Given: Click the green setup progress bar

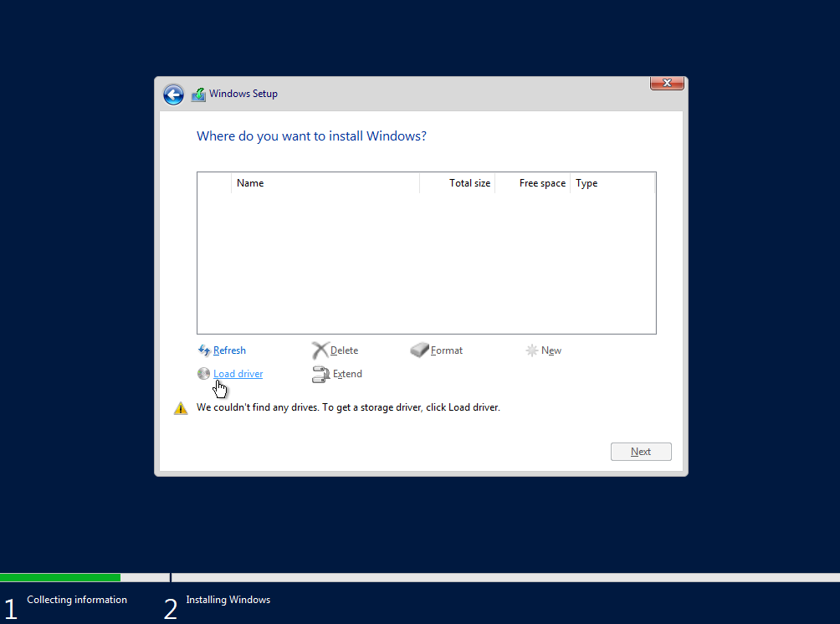Looking at the screenshot, I should (60, 577).
